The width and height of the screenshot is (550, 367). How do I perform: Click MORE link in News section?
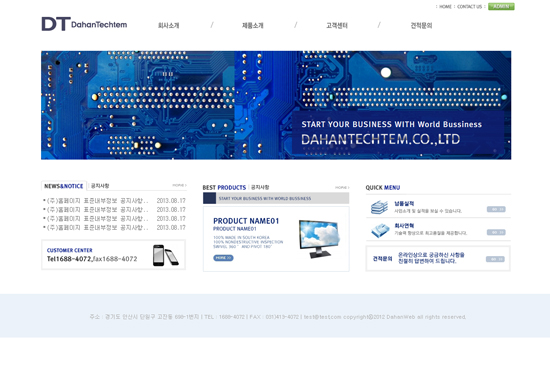179,185
